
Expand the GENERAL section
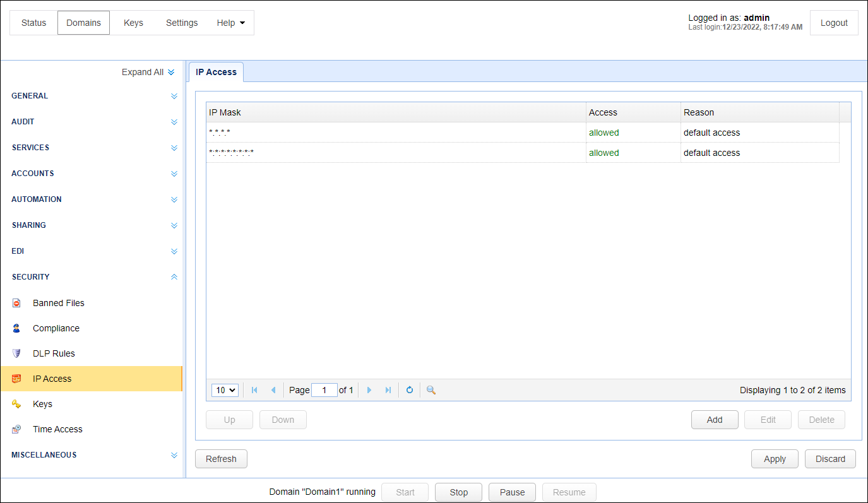coord(174,97)
